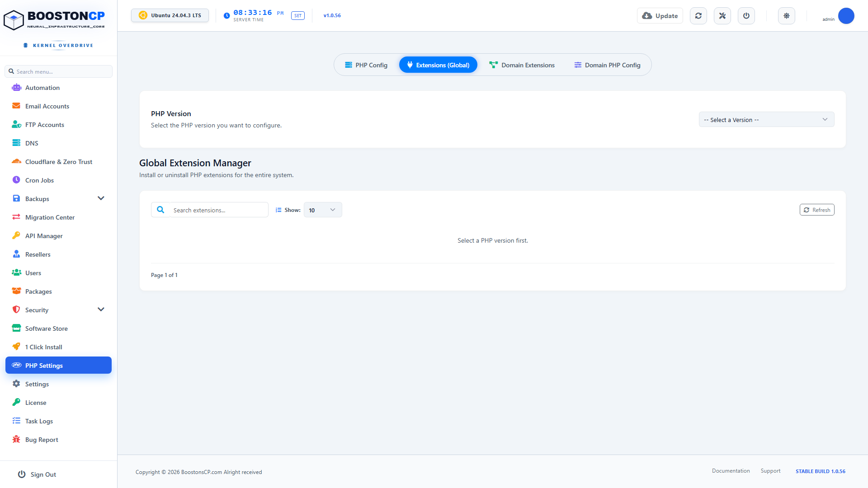Image resolution: width=868 pixels, height=488 pixels.
Task: Click the Search extensions input field
Action: [219, 210]
